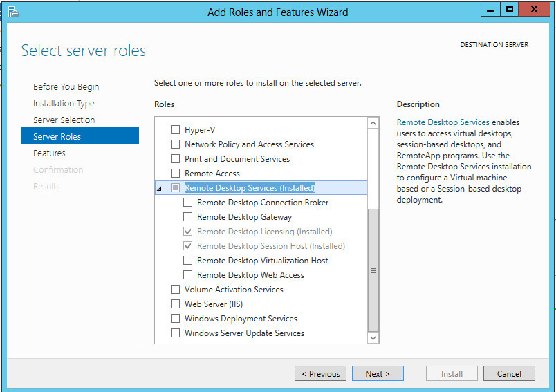Select the Remote Desktop Services (Installed) row label

coord(250,188)
